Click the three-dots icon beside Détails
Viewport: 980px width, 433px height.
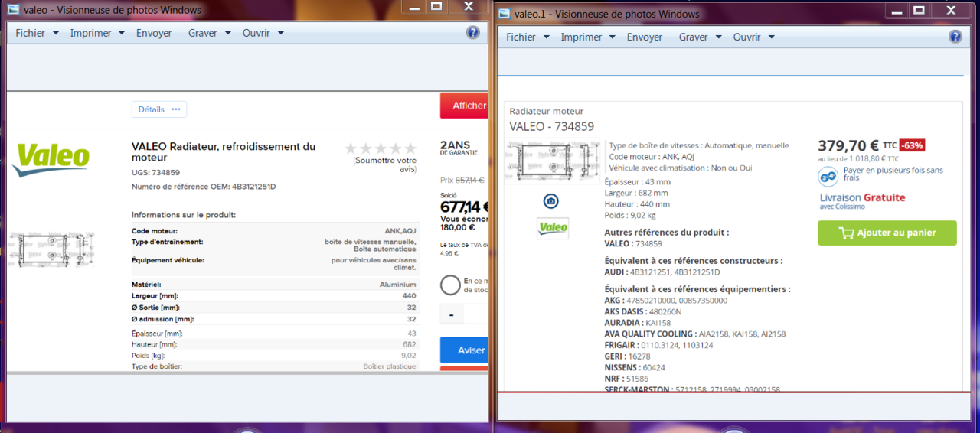(x=176, y=109)
